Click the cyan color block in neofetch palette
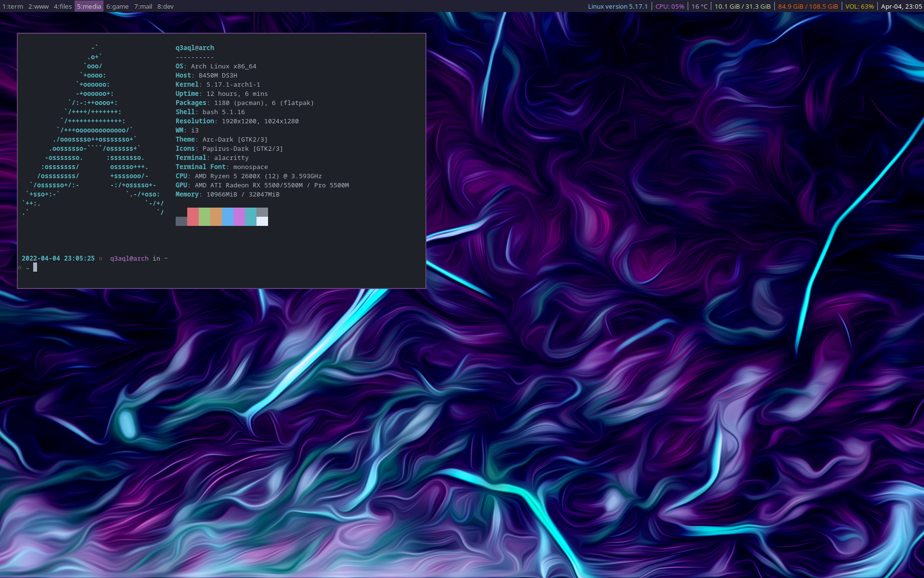Image resolution: width=924 pixels, height=578 pixels. click(x=251, y=217)
